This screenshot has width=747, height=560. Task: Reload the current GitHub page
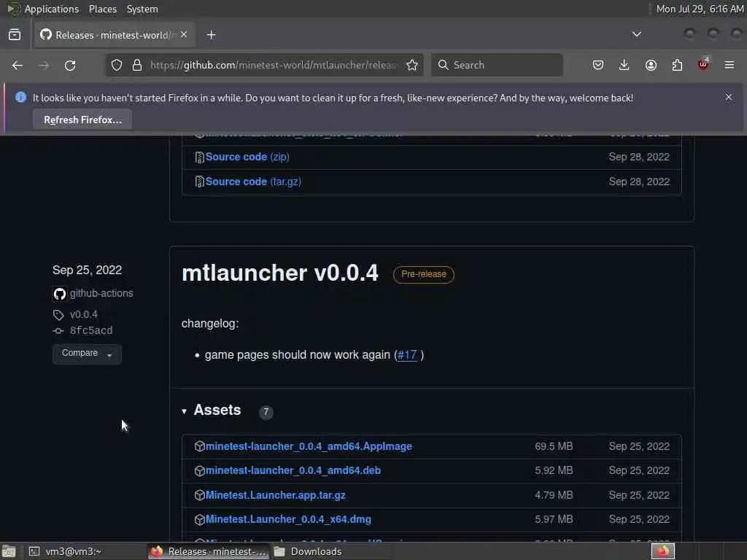pos(70,65)
